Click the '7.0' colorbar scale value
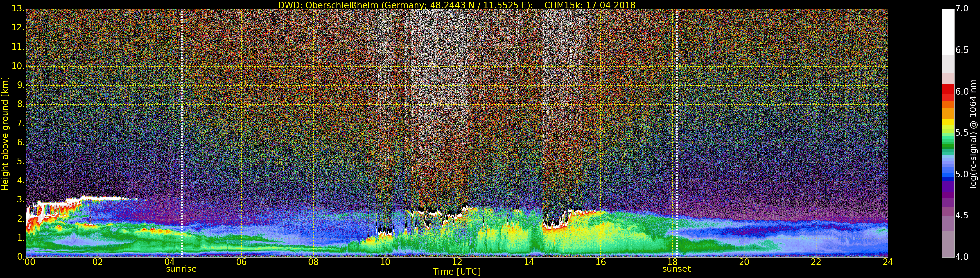 pos(962,9)
